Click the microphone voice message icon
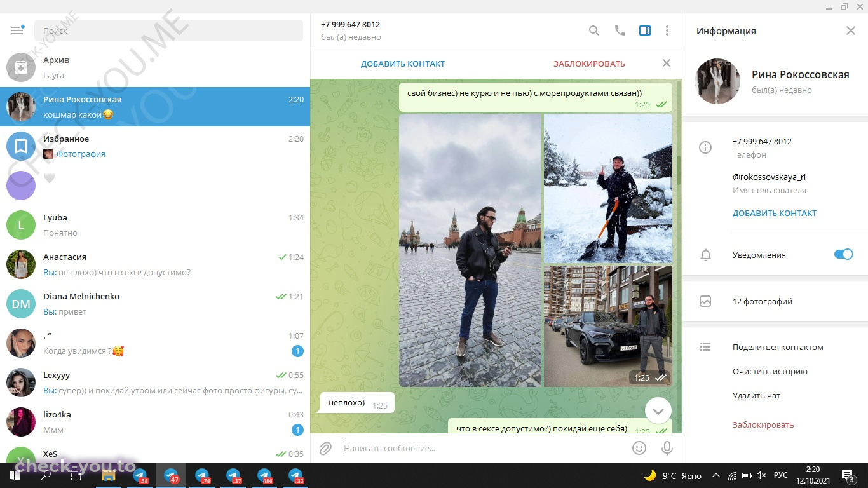Screen dimensions: 868x488 click(667, 448)
